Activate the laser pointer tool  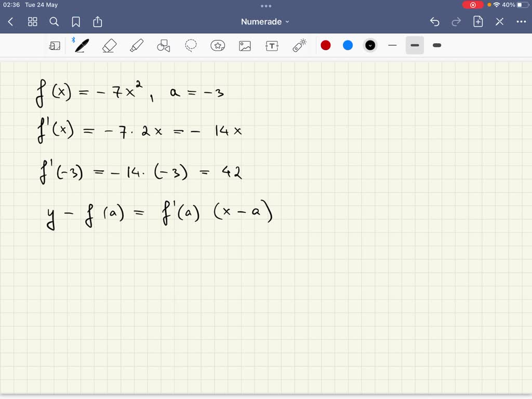(299, 45)
